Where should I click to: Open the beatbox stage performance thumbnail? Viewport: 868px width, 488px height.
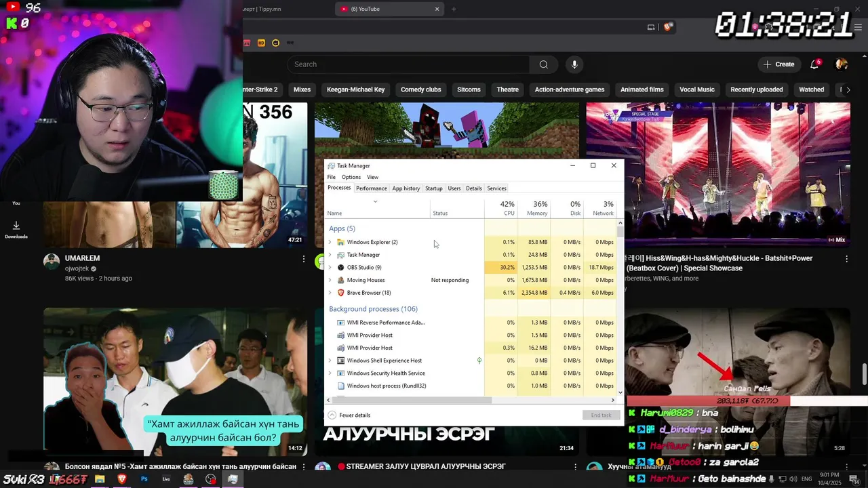718,174
